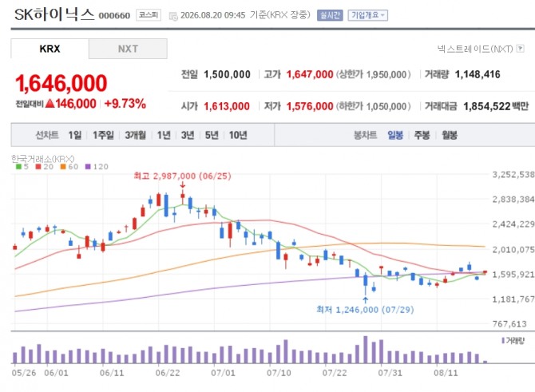This screenshot has width=535, height=392.
Task: Select the 3개월 chart period
Action: (x=135, y=136)
